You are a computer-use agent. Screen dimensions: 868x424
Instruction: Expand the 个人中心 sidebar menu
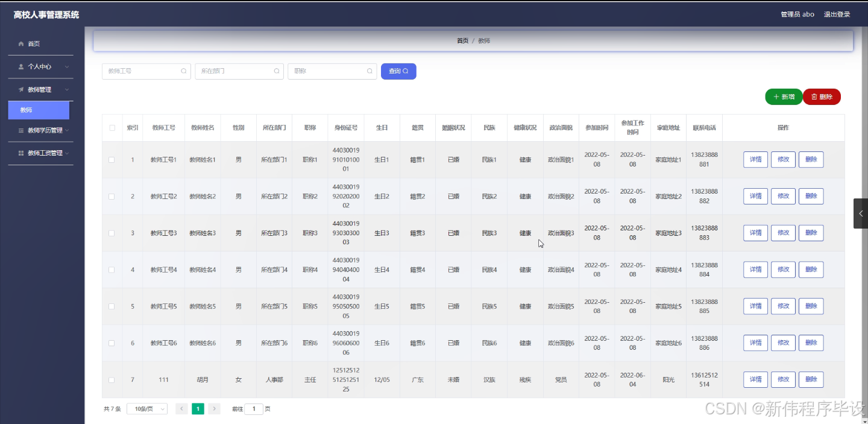[41, 67]
